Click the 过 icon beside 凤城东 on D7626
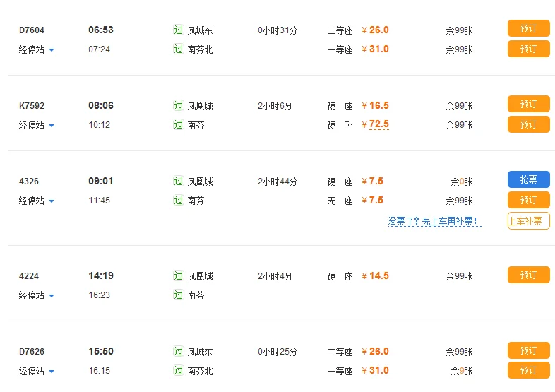 [x=178, y=352]
